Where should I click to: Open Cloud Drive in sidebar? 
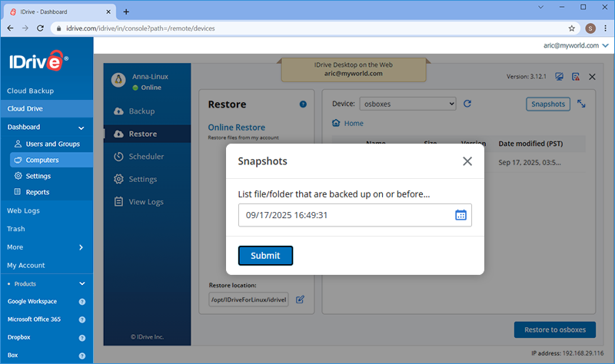click(x=46, y=108)
